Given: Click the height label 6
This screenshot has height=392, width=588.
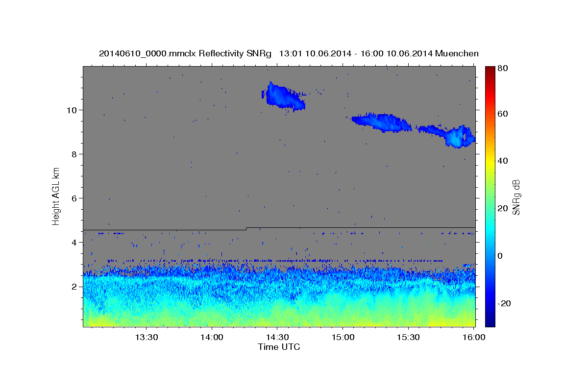Looking at the screenshot, I should [x=74, y=198].
